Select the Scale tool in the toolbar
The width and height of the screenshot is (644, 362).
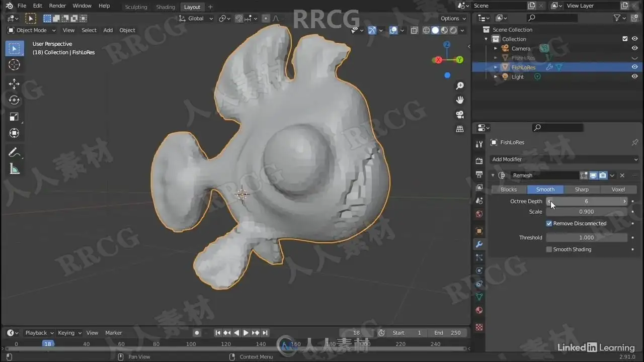point(14,117)
